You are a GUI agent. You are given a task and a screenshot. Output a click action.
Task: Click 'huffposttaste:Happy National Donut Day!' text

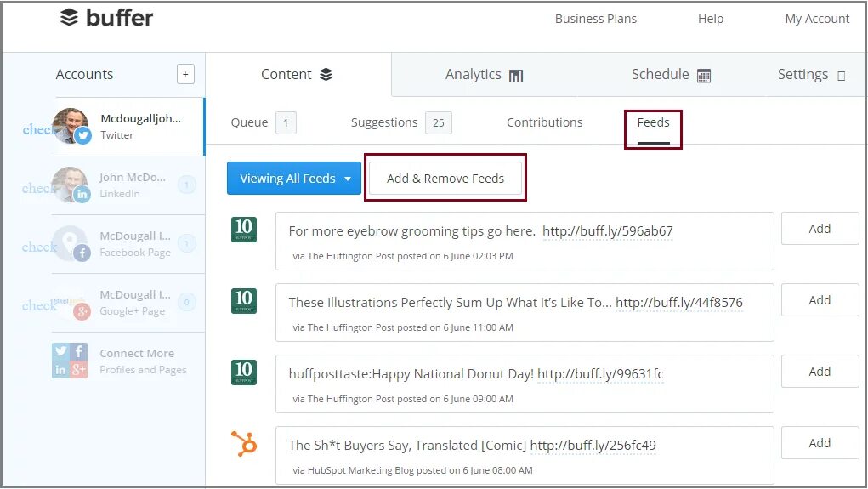click(x=411, y=374)
